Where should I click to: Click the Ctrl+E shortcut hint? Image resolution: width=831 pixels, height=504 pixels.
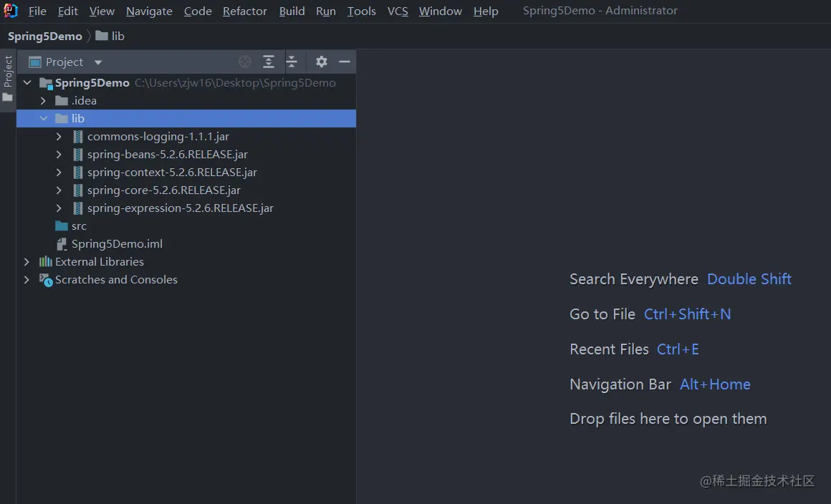(x=678, y=349)
